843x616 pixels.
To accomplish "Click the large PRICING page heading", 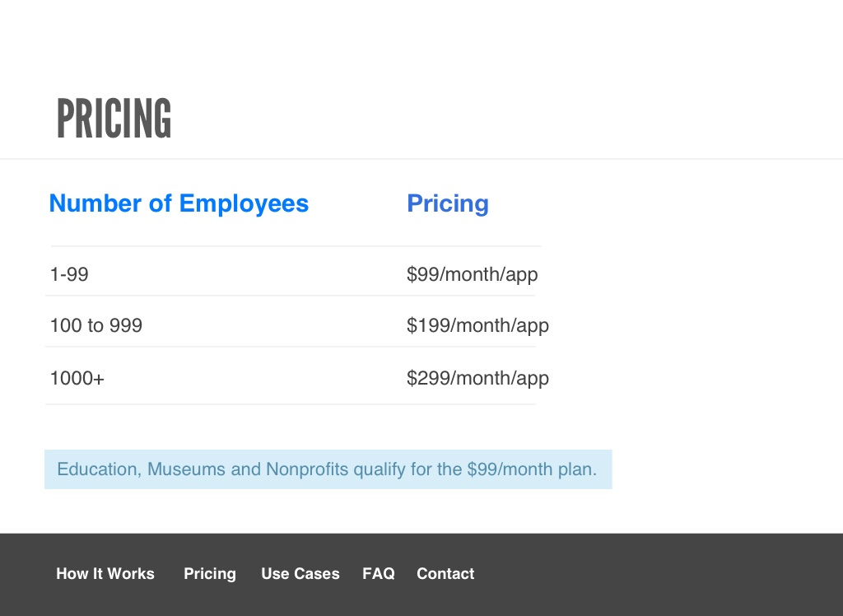I will click(114, 119).
